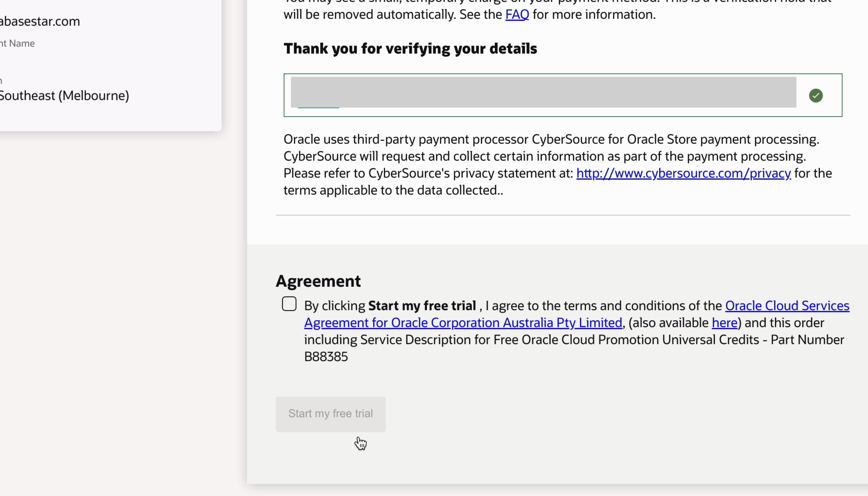Click the Southeast (Melbourne) region value
Viewport: 868px width, 496px height.
click(64, 96)
